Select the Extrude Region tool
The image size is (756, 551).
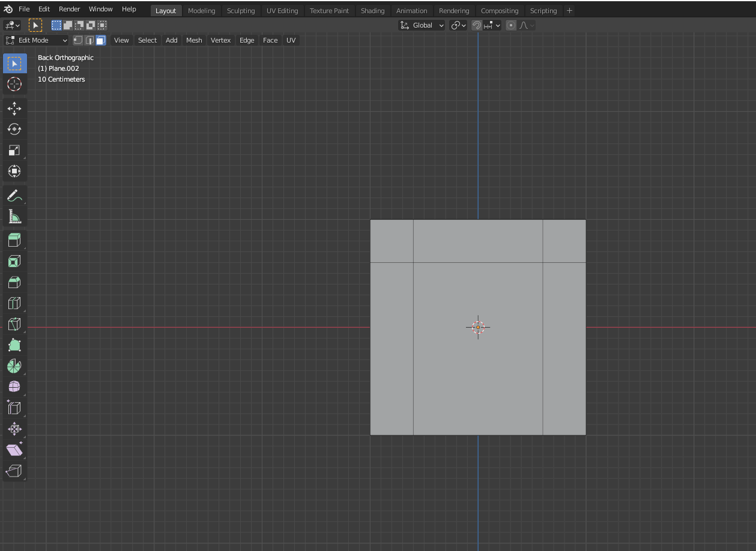click(14, 240)
